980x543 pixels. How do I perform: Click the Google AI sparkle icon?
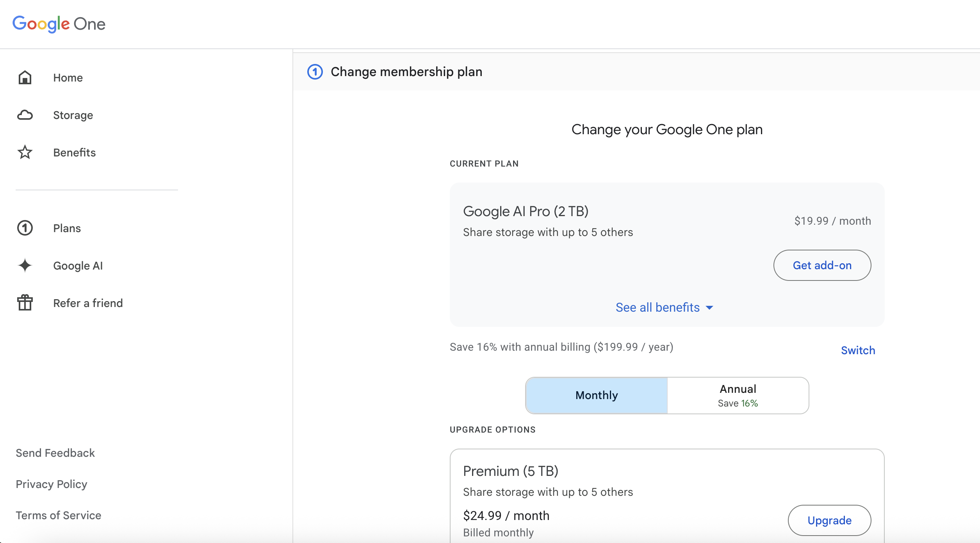pyautogui.click(x=25, y=266)
